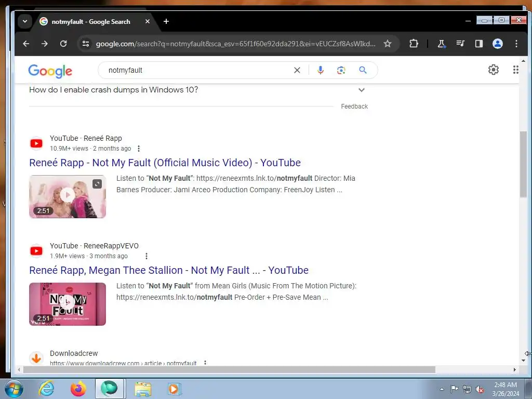Click the vertical scrollbar up arrow
This screenshot has width=532, height=399.
tap(524, 61)
